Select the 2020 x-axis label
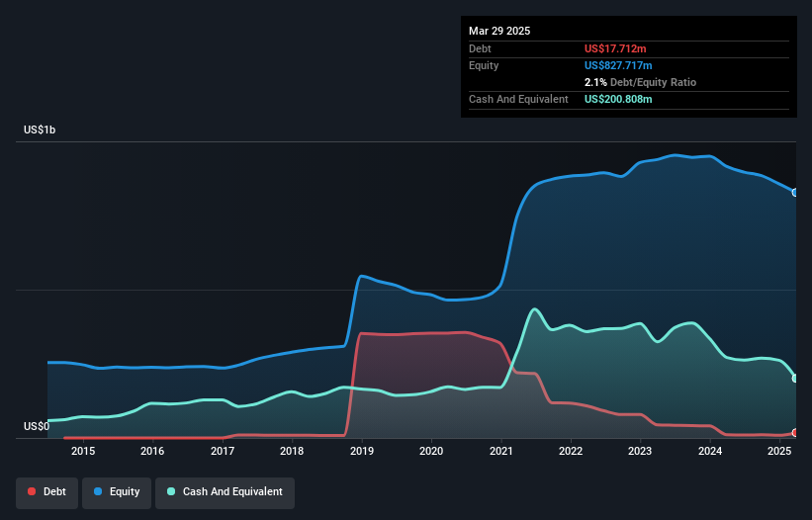The image size is (812, 520). click(431, 451)
